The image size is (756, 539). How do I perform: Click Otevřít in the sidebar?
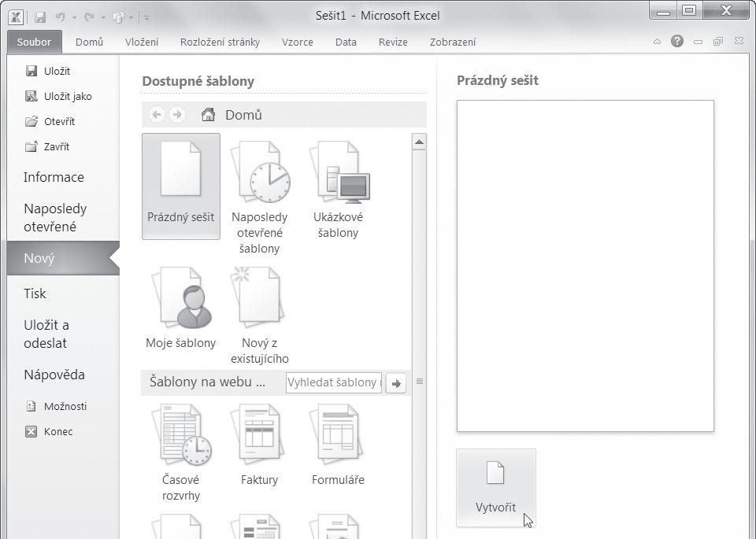[50, 121]
